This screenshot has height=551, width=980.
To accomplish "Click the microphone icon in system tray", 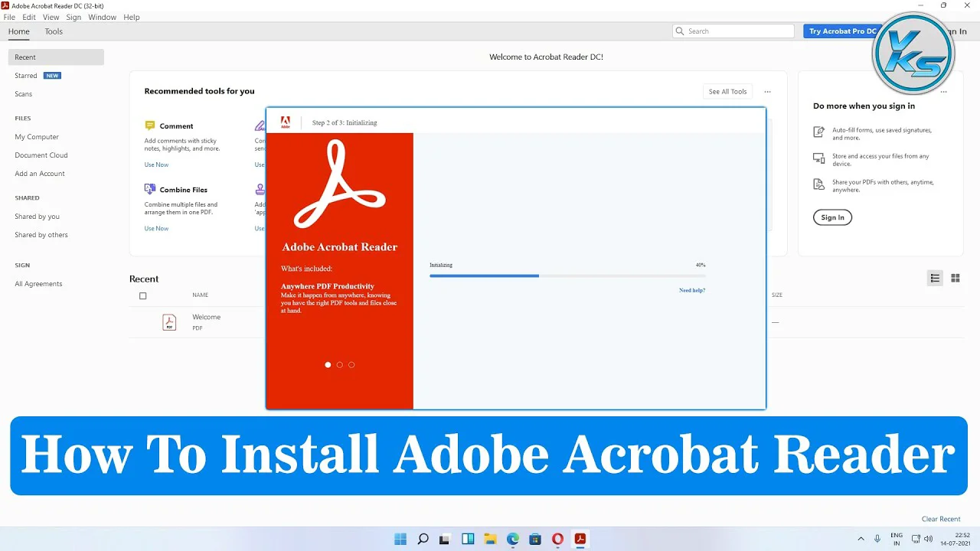I will [x=877, y=539].
